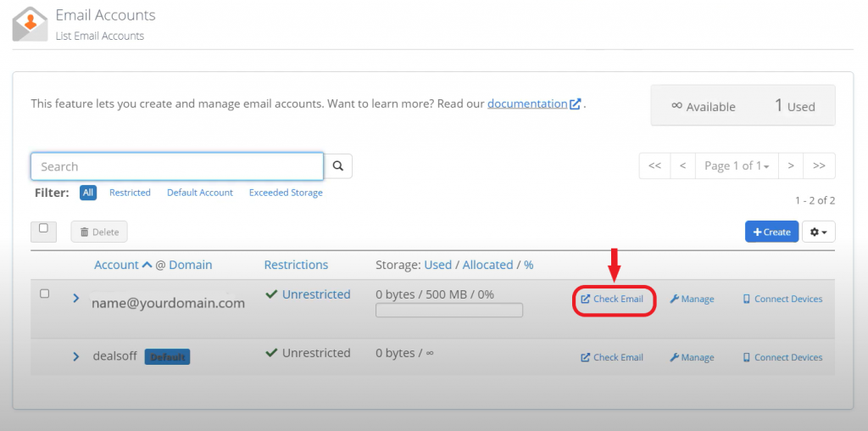Open the gear settings dropdown

point(819,232)
